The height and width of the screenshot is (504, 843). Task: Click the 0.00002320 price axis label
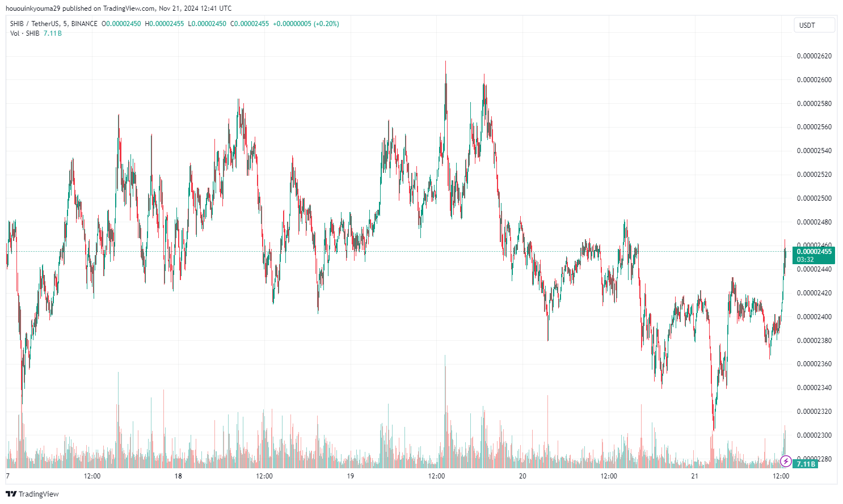point(814,412)
